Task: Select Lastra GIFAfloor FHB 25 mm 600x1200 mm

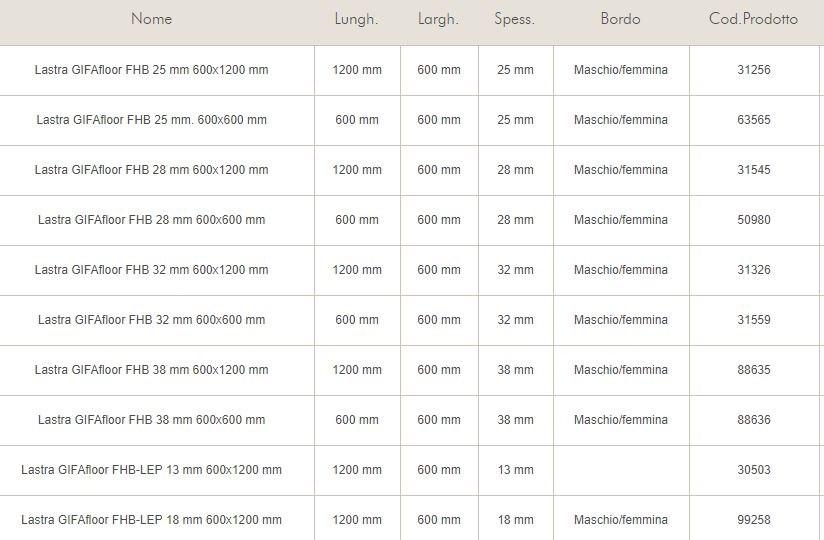Action: point(151,70)
